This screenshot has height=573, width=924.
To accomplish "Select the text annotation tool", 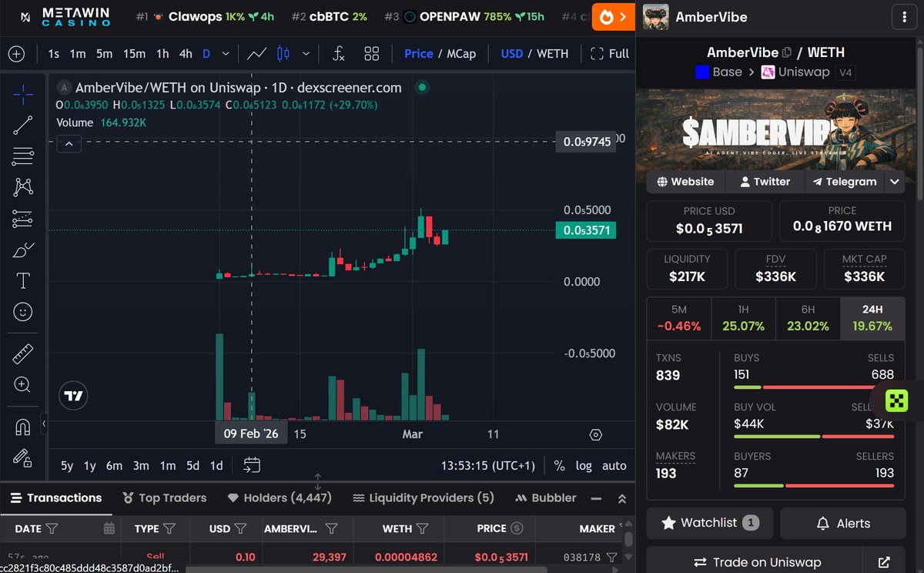I will 23,280.
